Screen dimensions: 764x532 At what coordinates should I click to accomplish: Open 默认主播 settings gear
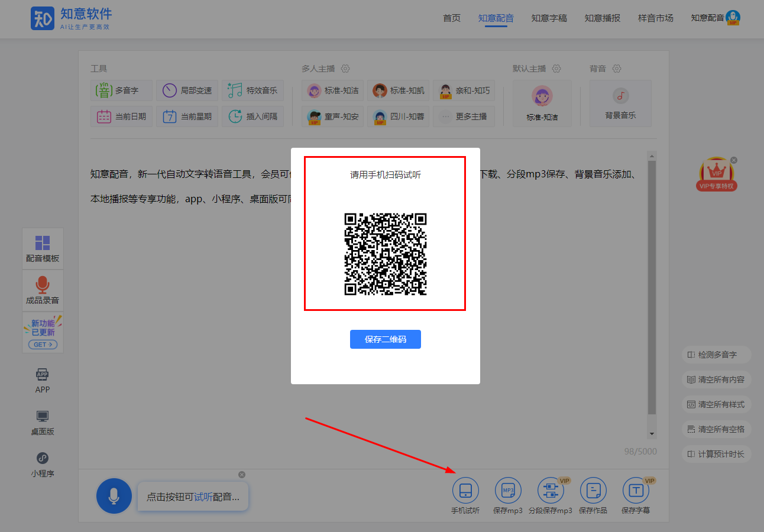pyautogui.click(x=556, y=69)
